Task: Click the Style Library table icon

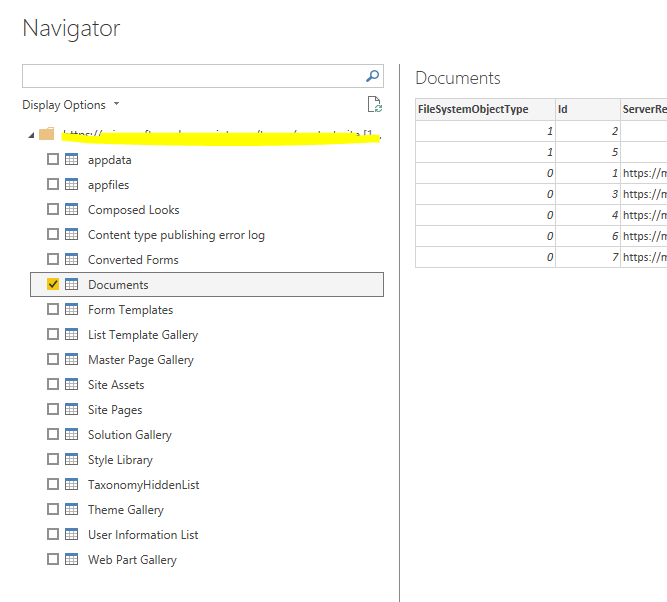Action: (x=71, y=459)
